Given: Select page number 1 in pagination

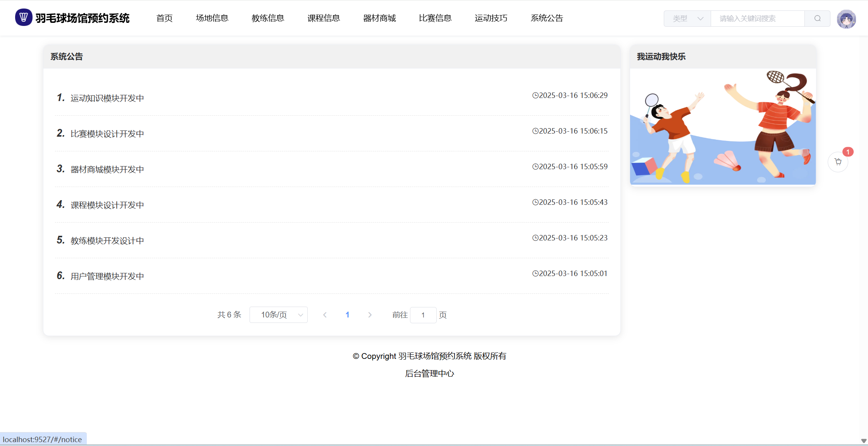Looking at the screenshot, I should [x=347, y=315].
